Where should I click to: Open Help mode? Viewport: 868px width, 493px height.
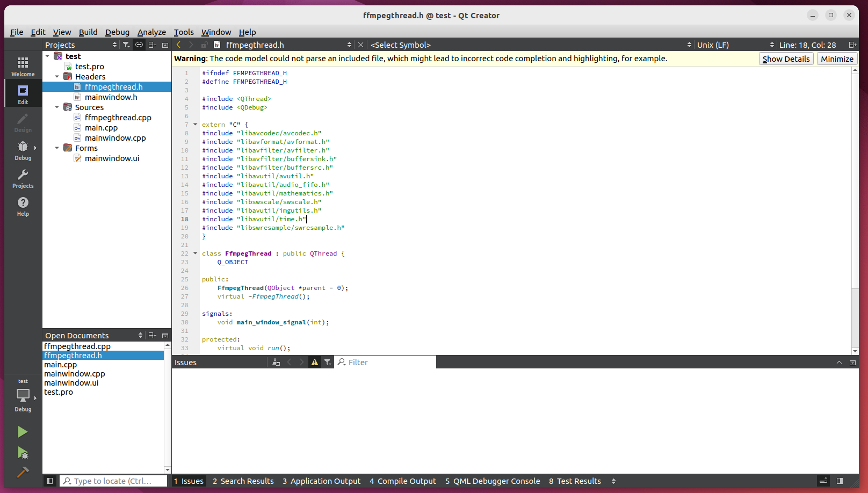(x=23, y=206)
